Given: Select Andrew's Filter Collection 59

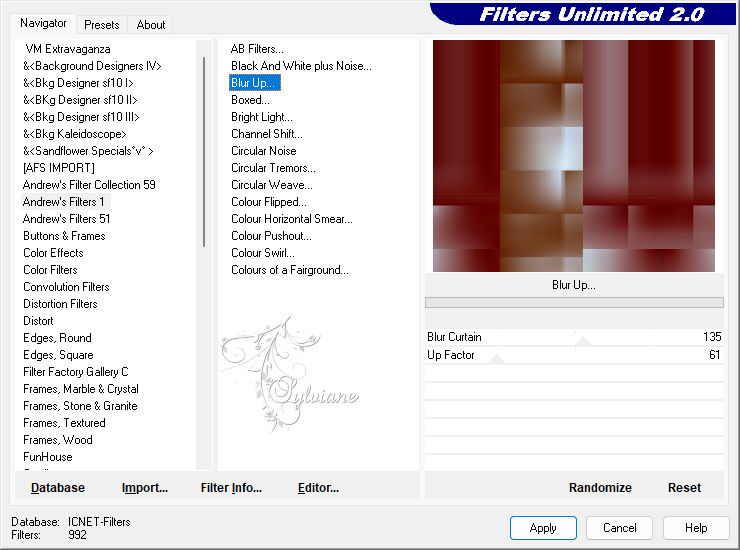Looking at the screenshot, I should point(89,185).
